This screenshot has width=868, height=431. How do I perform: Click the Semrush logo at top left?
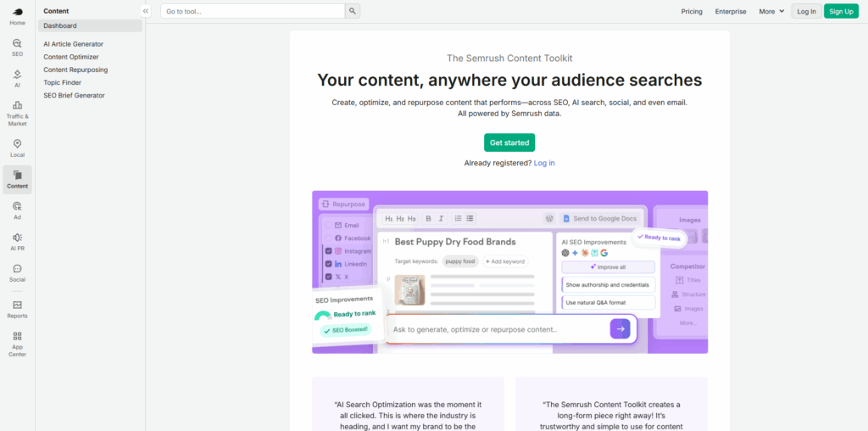[17, 12]
